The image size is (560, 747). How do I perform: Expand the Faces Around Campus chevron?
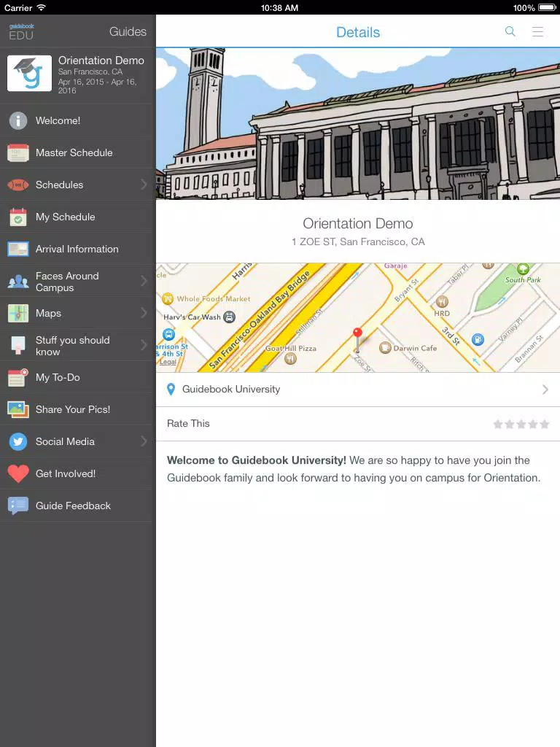(144, 281)
